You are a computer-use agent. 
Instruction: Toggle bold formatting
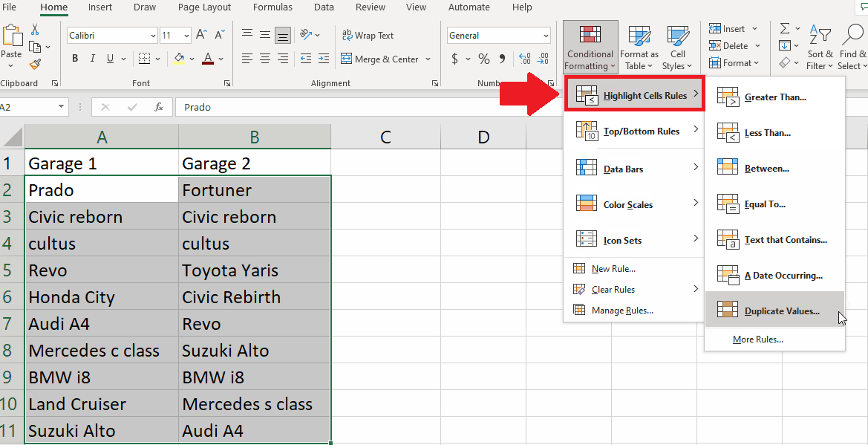tap(74, 57)
